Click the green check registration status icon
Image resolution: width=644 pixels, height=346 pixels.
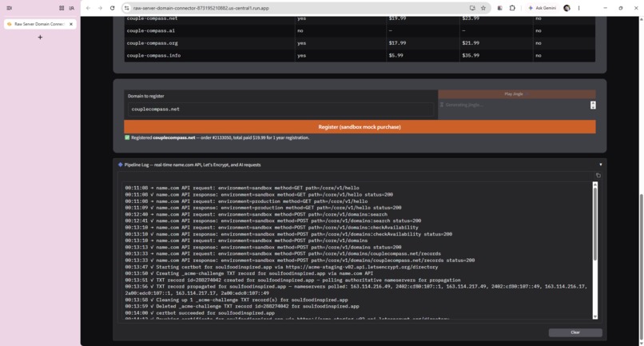127,137
